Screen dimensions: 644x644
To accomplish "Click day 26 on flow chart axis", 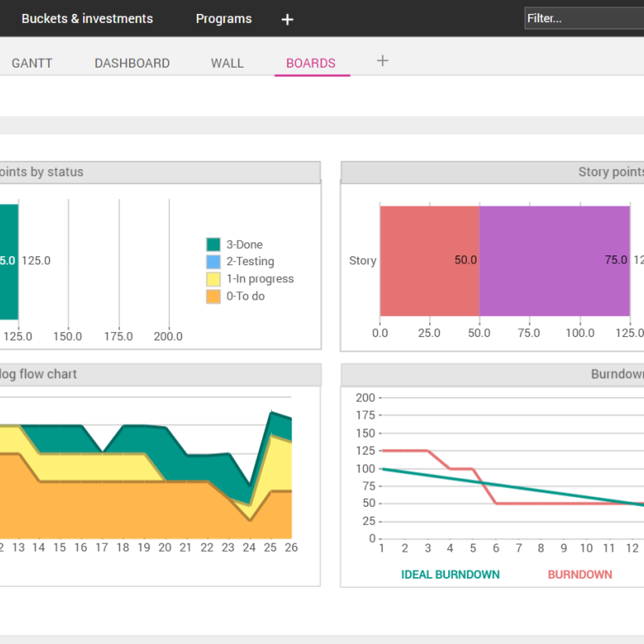I will click(291, 547).
